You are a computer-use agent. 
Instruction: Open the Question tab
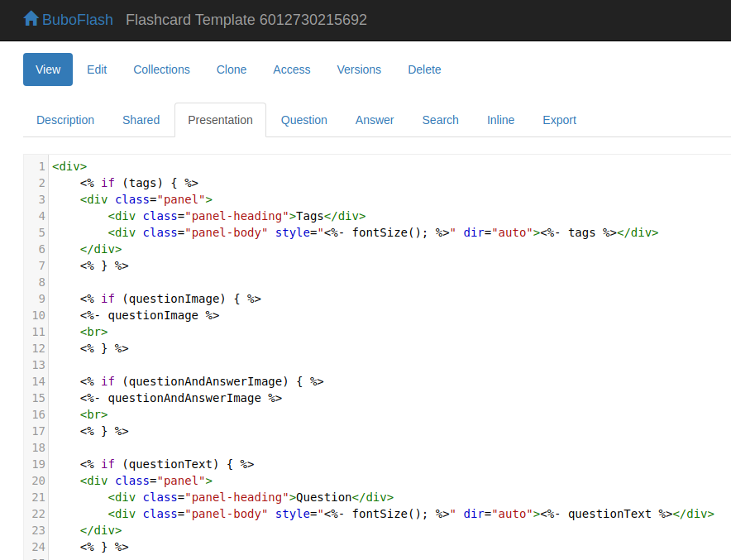304,120
